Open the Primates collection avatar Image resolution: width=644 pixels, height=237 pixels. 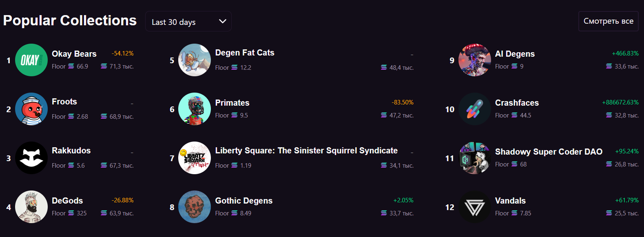click(x=195, y=109)
